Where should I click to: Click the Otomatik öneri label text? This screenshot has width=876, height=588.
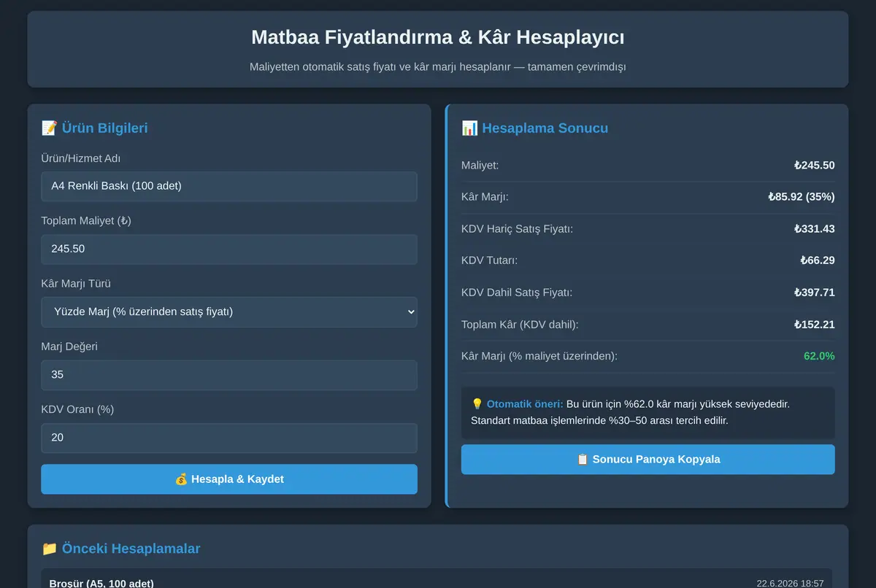pos(525,403)
